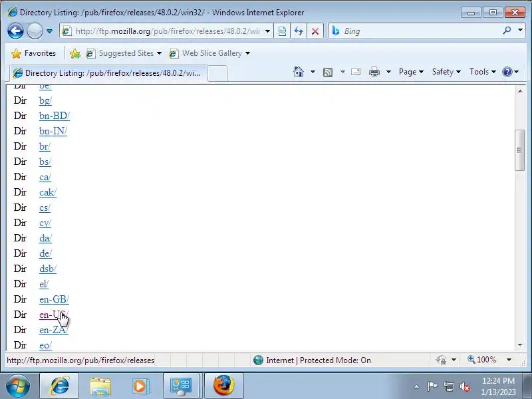Screen dimensions: 532x399
Task: Open the eo/ directory link
Action: (45, 345)
